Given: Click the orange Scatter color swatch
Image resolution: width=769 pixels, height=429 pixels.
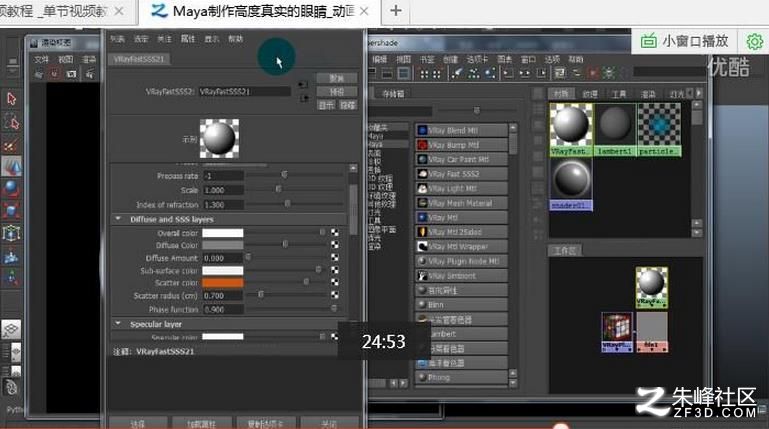Looking at the screenshot, I should pos(223,282).
